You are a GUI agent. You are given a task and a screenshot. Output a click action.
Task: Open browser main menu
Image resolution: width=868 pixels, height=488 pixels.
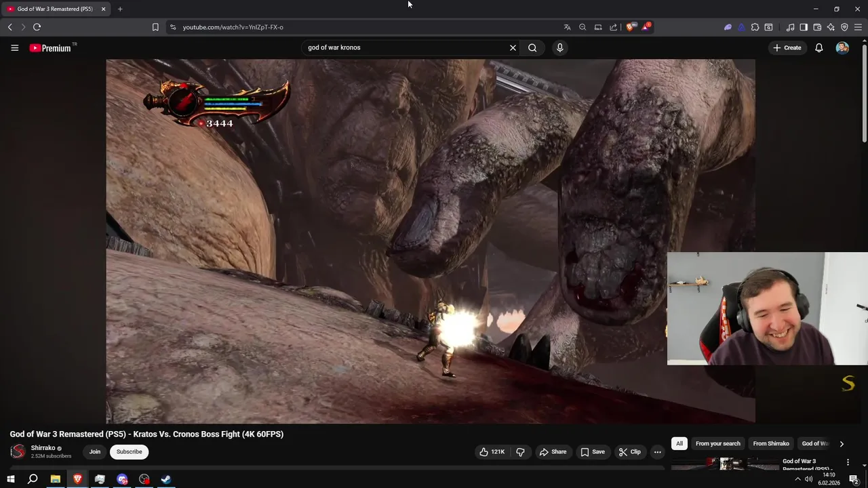coord(858,27)
